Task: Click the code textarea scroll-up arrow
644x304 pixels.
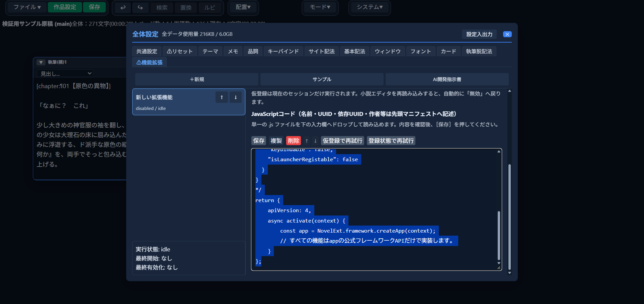Action: pos(499,151)
